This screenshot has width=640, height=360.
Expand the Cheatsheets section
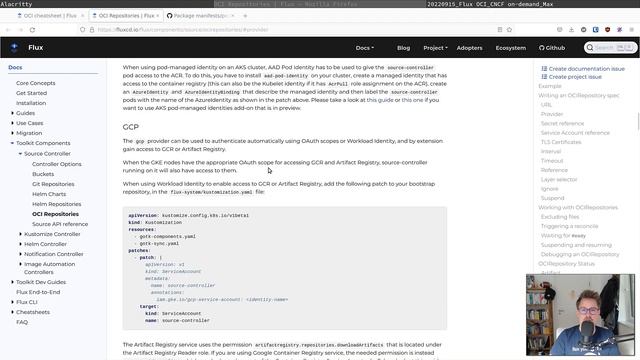click(12, 312)
